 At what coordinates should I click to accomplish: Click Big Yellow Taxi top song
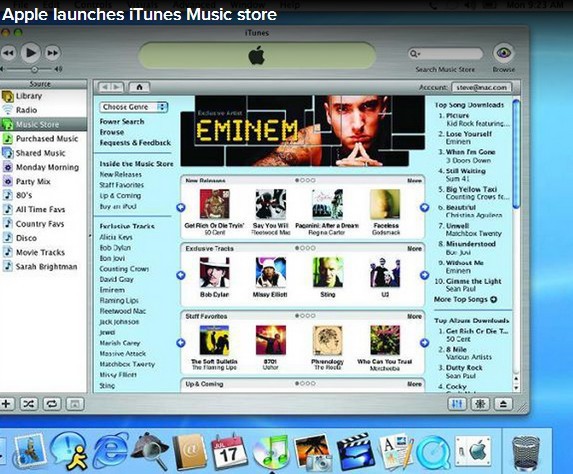tap(471, 189)
